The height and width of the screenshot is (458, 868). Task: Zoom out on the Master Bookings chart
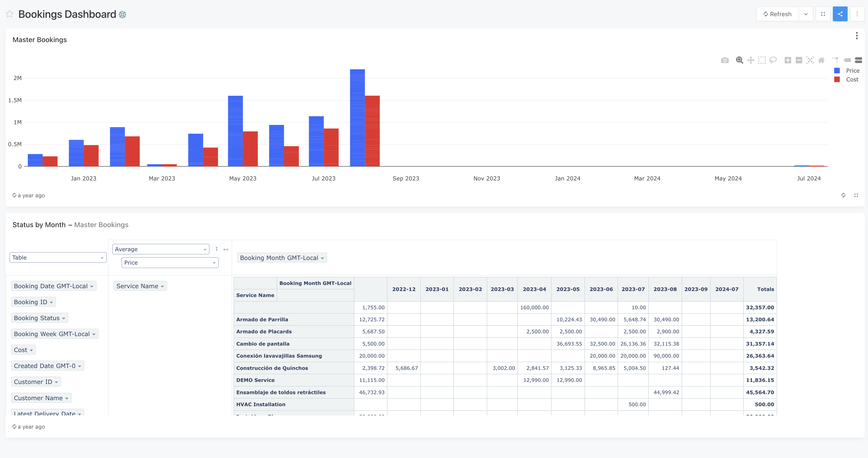tap(799, 60)
